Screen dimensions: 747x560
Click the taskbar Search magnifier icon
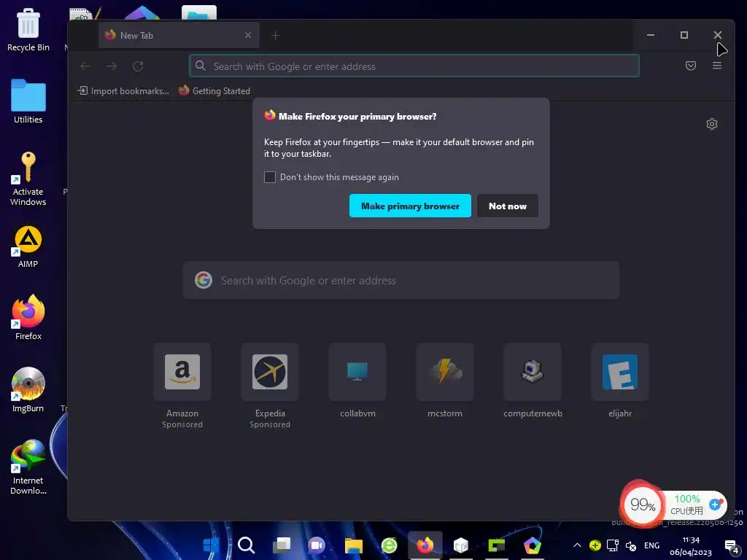tap(246, 545)
